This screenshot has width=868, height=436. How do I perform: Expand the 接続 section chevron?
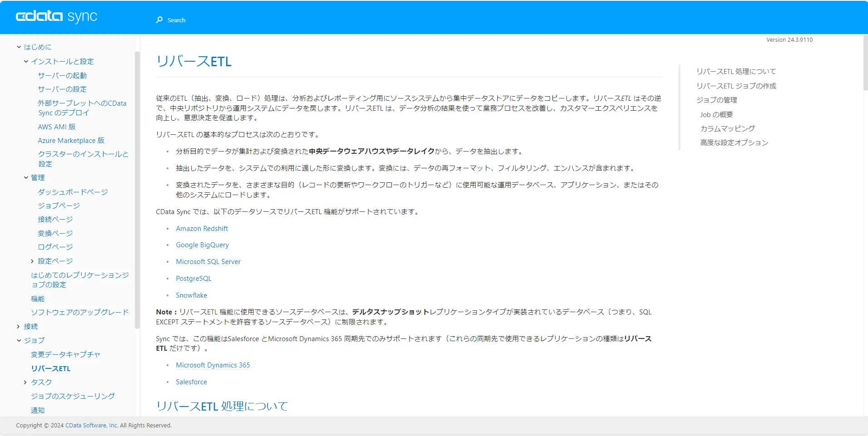point(19,326)
